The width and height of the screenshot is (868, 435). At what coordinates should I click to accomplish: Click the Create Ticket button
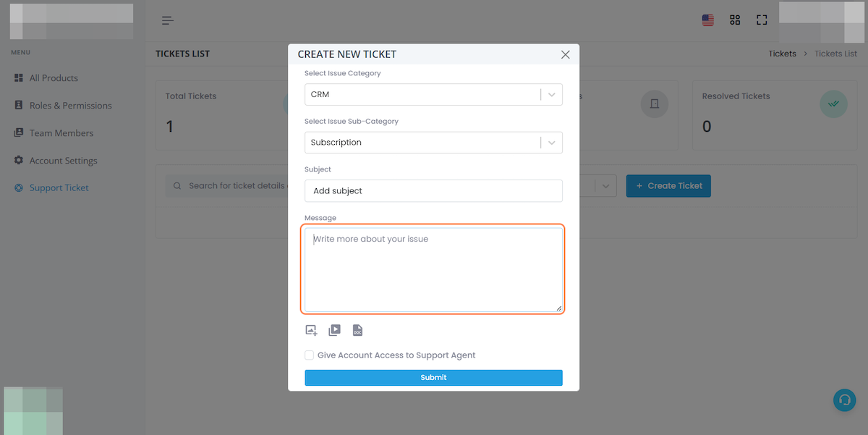coord(668,186)
